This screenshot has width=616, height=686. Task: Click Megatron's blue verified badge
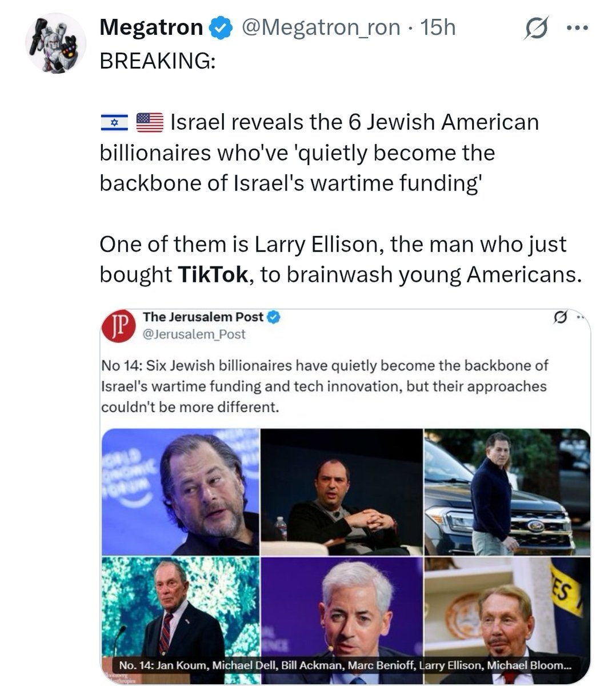click(221, 28)
